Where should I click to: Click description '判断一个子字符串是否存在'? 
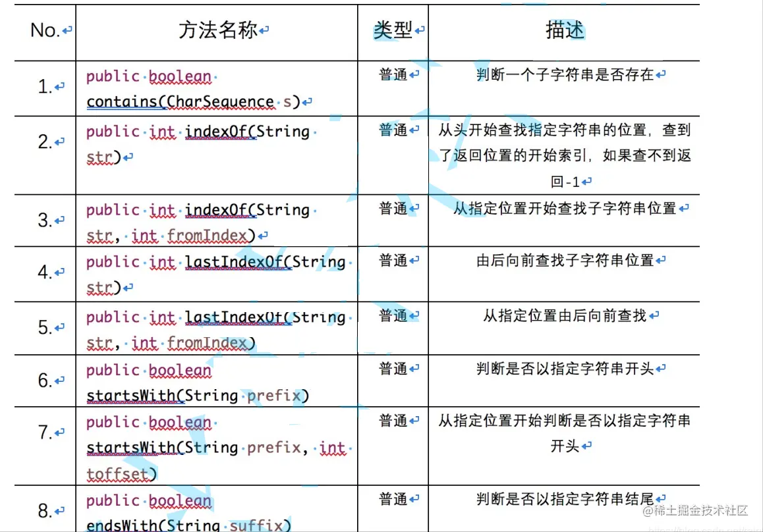tap(565, 74)
